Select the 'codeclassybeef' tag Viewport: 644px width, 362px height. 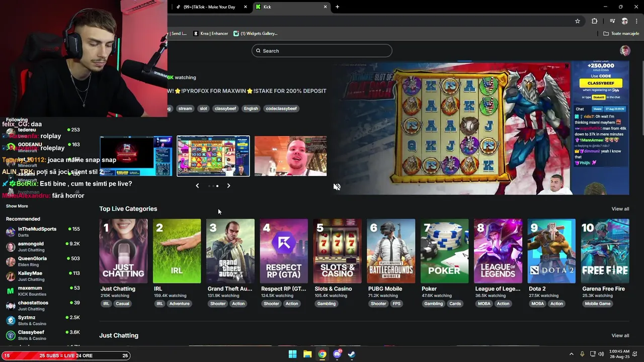pyautogui.click(x=281, y=109)
